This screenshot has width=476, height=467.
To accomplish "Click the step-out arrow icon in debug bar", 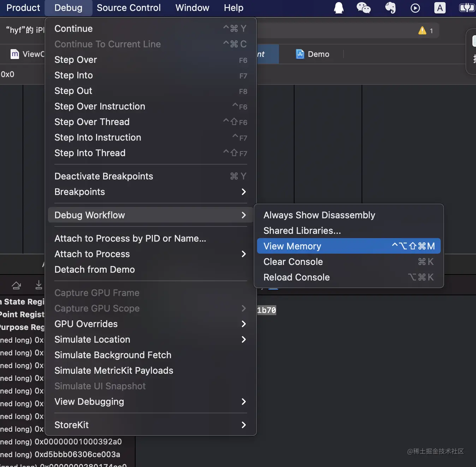I will (16, 285).
